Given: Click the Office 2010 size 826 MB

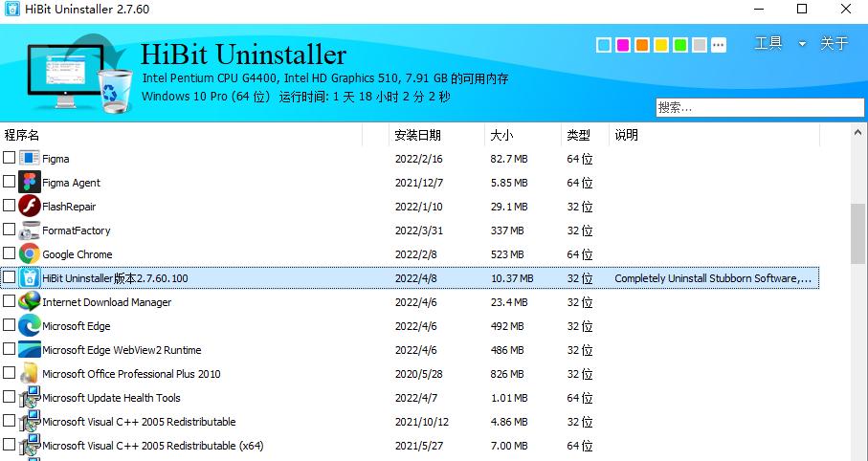Looking at the screenshot, I should point(507,374).
